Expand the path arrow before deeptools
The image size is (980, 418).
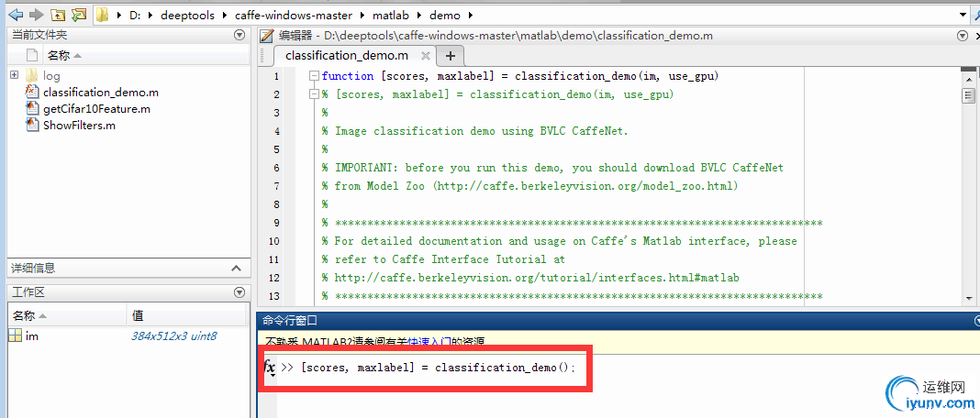tap(150, 15)
